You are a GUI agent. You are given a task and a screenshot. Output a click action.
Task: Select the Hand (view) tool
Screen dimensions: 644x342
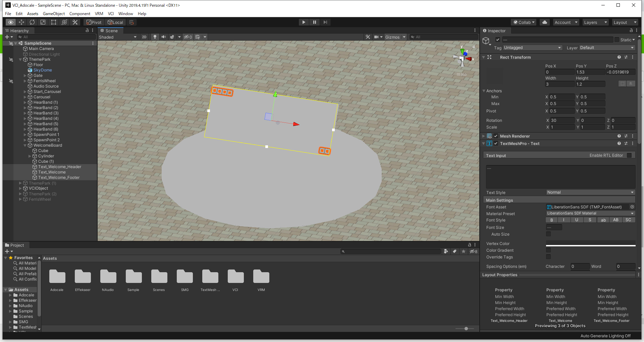(11, 22)
